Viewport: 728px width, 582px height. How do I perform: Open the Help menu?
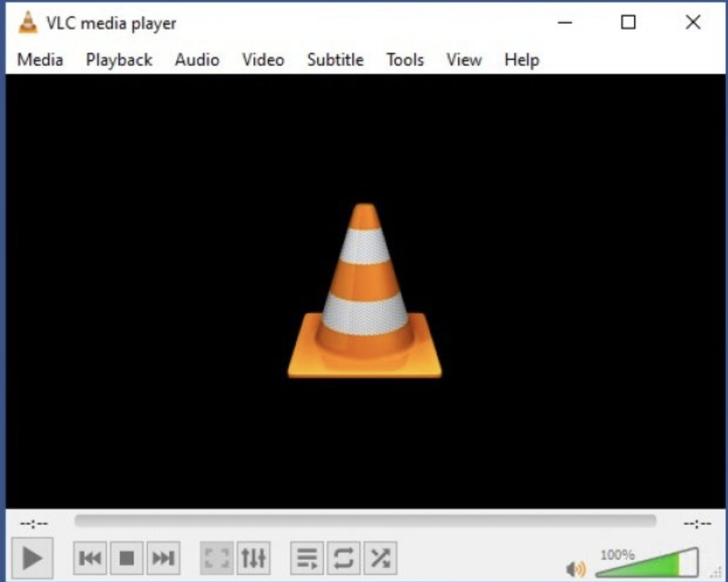tap(521, 60)
